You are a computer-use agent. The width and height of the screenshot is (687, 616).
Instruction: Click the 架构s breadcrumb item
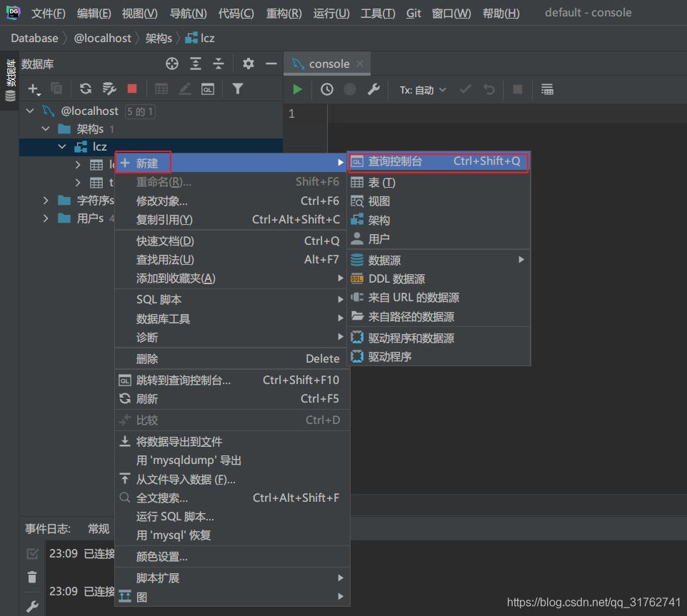(x=159, y=38)
